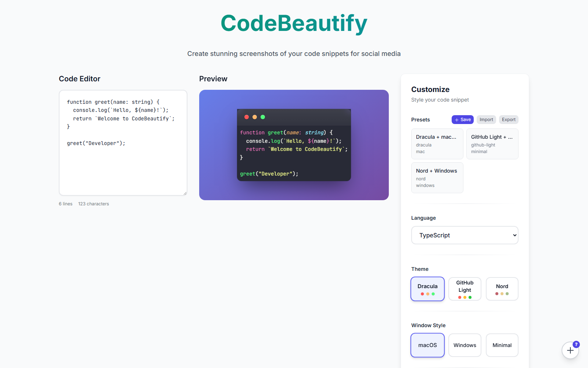Click the 'Presets' label
Screen dimensions: 588x368
click(420, 120)
